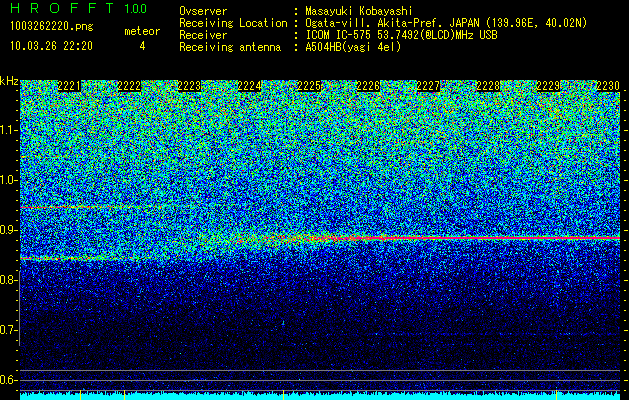Click the 2225 time marker
629x400 pixels.
point(309,86)
